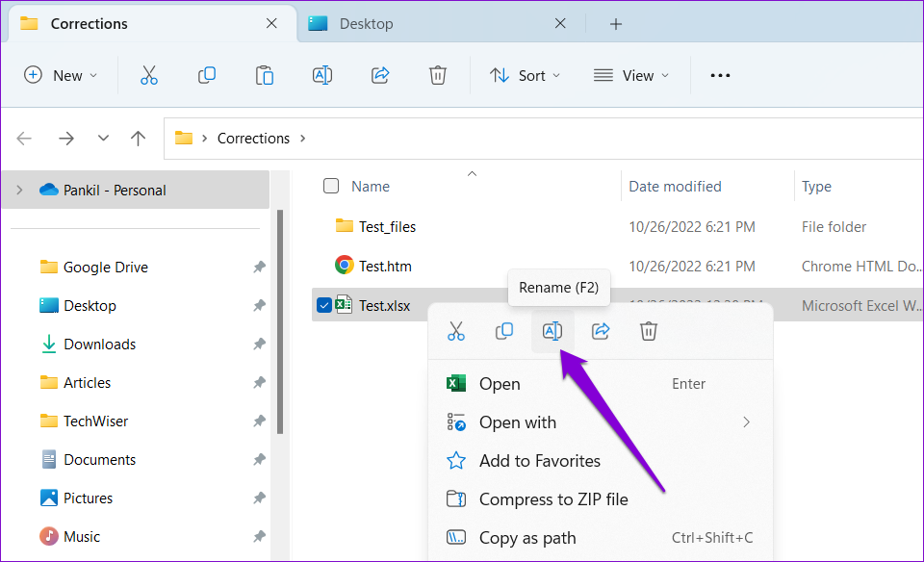Click Share icon in the context menu

[x=601, y=331]
